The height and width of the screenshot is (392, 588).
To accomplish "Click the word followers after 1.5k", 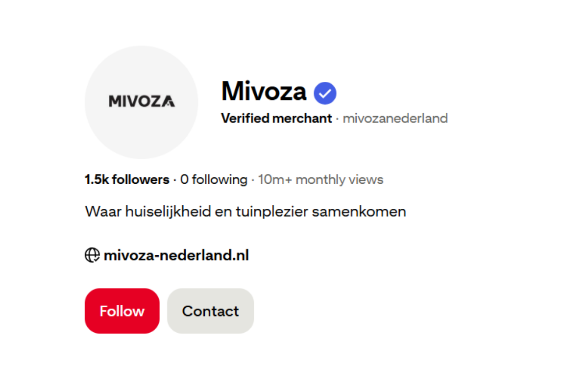I will pos(141,180).
